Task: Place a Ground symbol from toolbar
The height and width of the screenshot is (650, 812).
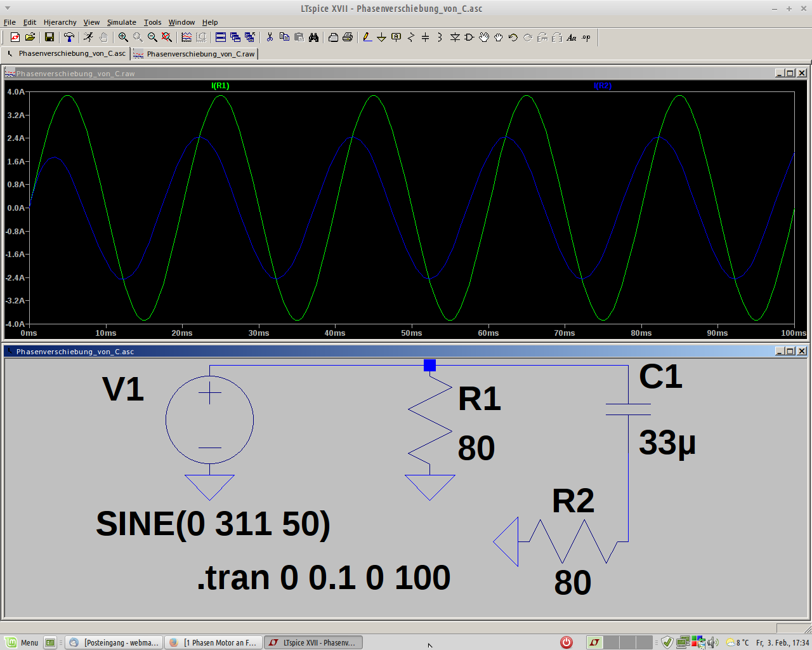Action: click(x=381, y=37)
